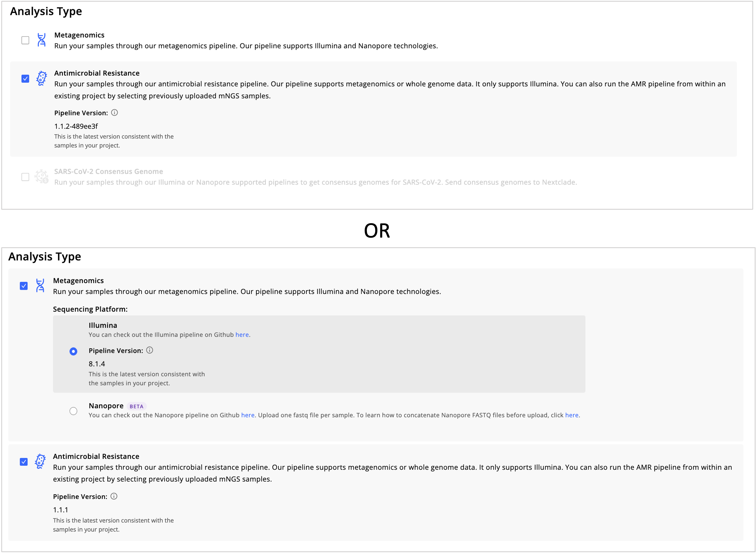
Task: Click the Antimicrobial Resistance bacteria icon in top panel
Action: [41, 78]
